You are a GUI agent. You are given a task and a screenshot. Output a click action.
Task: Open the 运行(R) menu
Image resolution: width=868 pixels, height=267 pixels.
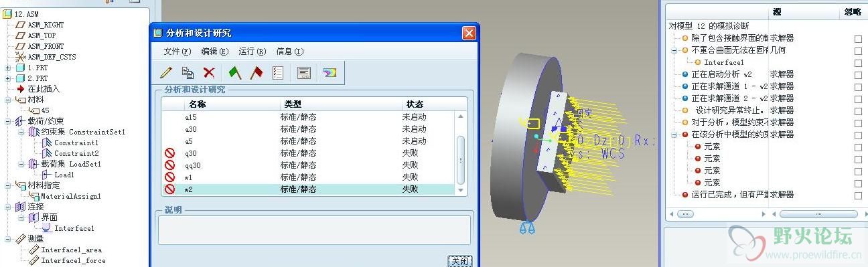pos(252,51)
